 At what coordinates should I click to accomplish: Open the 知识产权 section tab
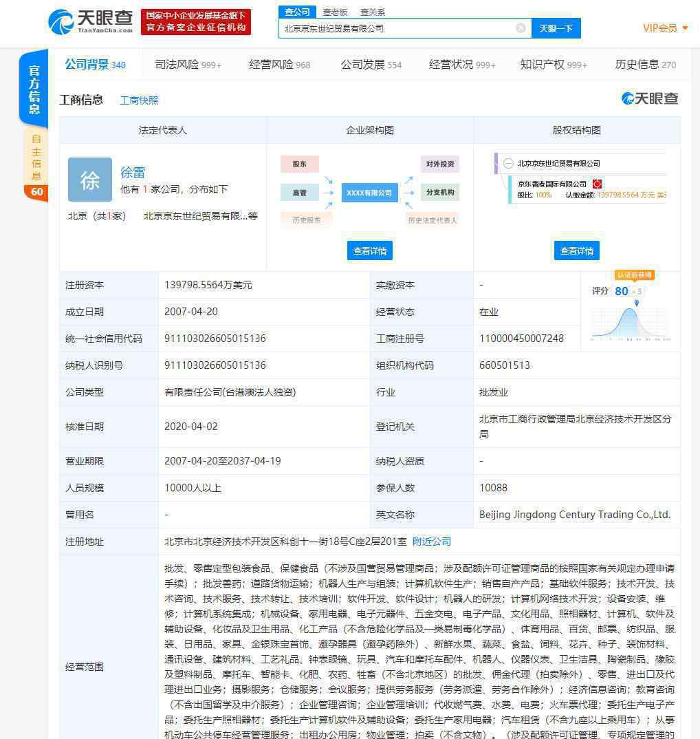click(x=554, y=64)
